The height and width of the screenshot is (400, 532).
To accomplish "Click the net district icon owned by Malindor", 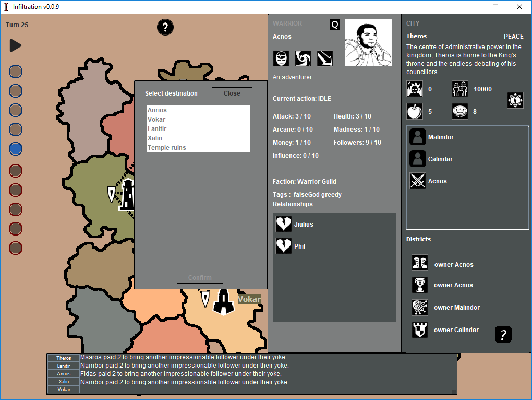I will pos(420,307).
